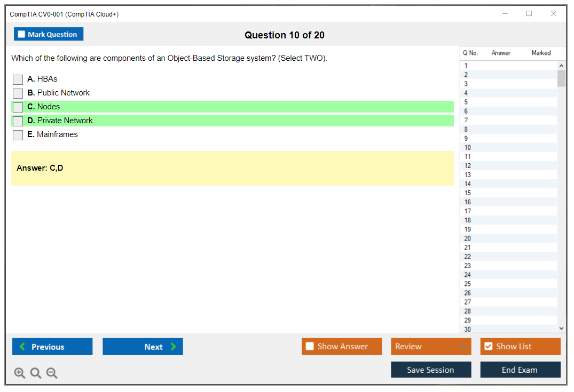Viewport: 574px width, 392px height.
Task: Jump to question 1 in the list
Action: (466, 66)
